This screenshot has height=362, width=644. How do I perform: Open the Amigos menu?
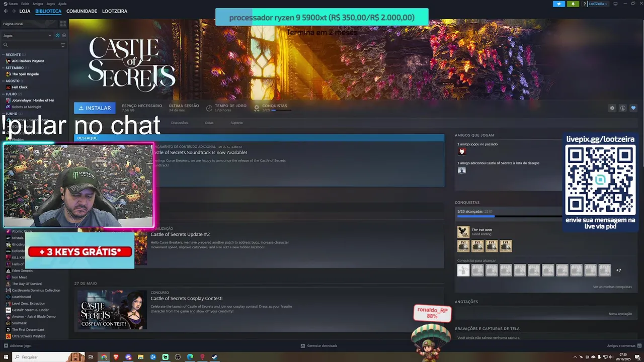click(38, 4)
